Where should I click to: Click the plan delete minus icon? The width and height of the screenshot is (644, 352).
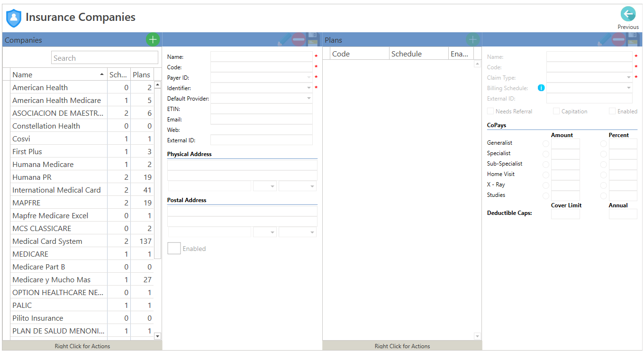(x=618, y=39)
